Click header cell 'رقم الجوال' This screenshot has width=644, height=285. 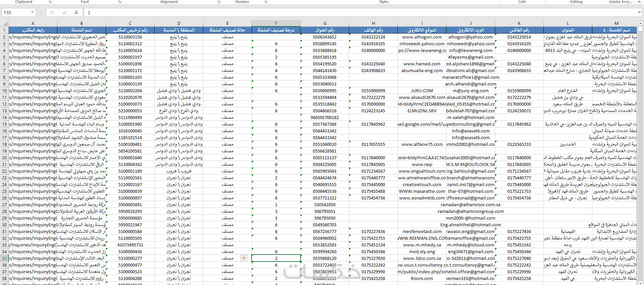[x=325, y=30]
